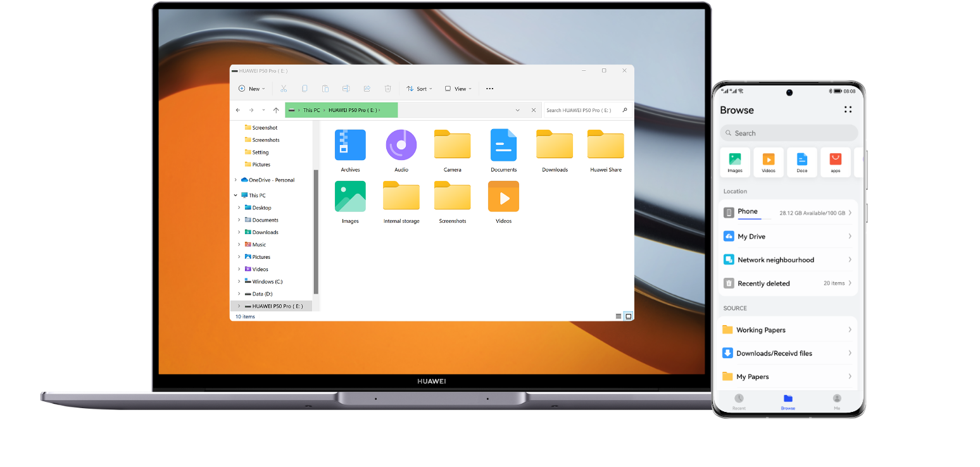The image size is (980, 467).
Task: Open Network neighbourhood on phone
Action: pyautogui.click(x=788, y=259)
